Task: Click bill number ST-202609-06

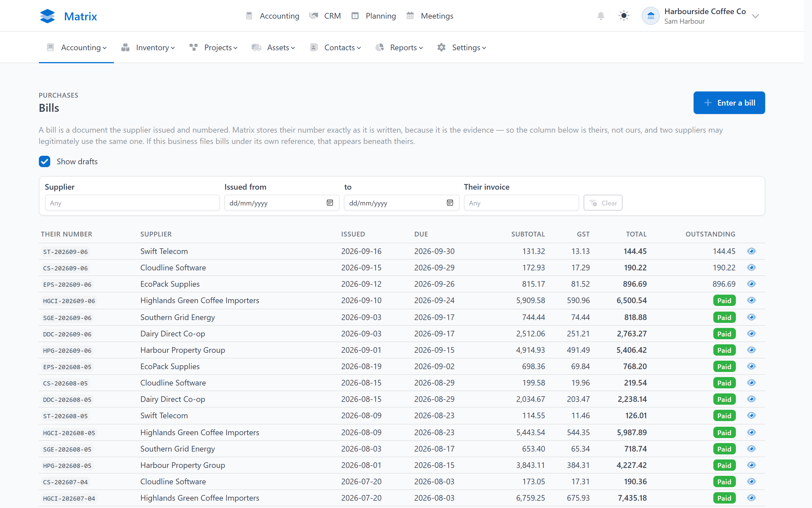Action: point(65,252)
